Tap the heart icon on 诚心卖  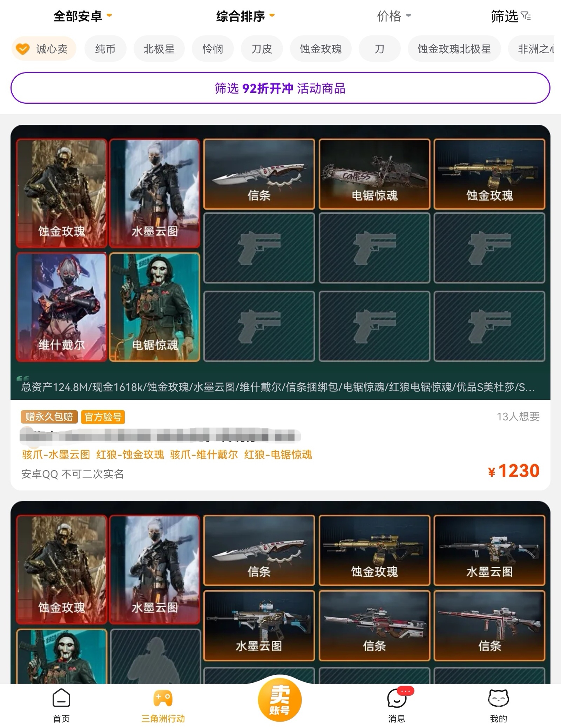[x=23, y=49]
